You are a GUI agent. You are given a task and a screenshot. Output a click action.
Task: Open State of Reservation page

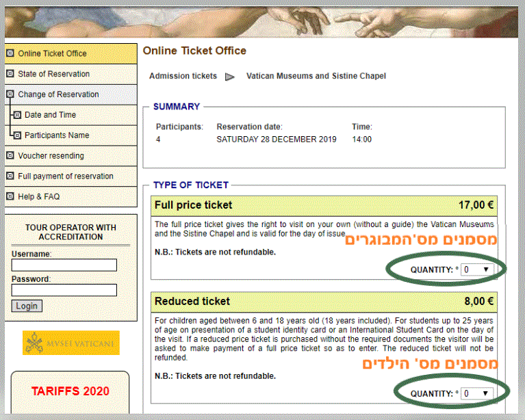[71, 74]
